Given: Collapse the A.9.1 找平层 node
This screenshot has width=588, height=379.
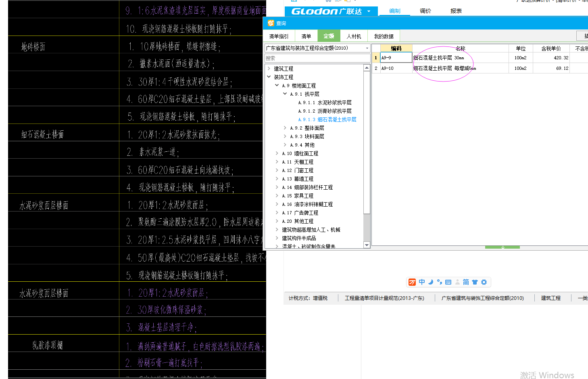Looking at the screenshot, I should (285, 94).
